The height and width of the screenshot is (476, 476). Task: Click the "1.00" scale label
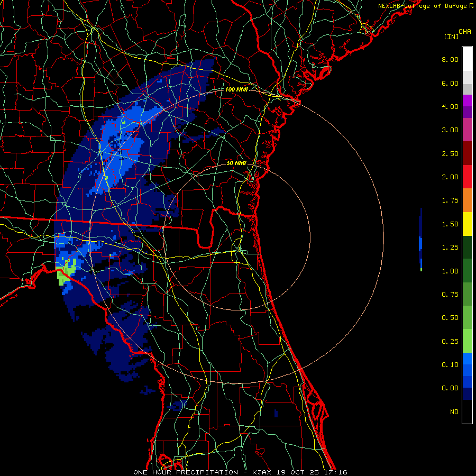[x=450, y=271]
